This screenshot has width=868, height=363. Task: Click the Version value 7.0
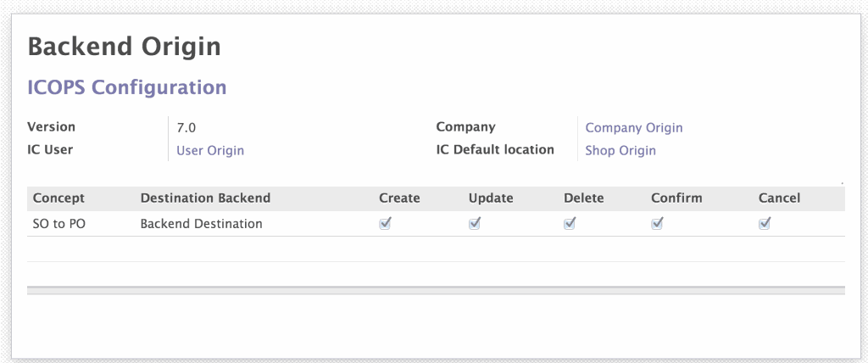pos(186,128)
